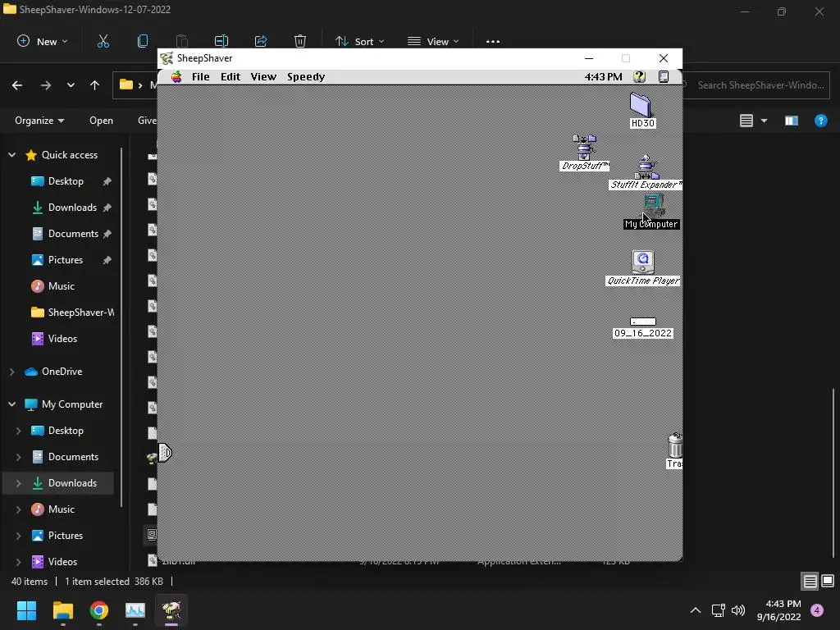Image resolution: width=840 pixels, height=630 pixels.
Task: Expand Documents under My Computer
Action: (18, 457)
